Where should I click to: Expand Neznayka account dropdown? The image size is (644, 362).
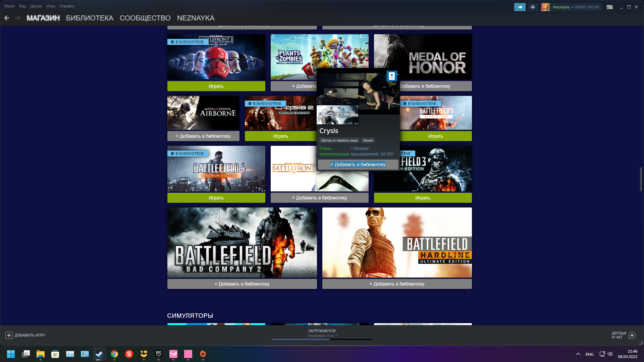tap(573, 7)
